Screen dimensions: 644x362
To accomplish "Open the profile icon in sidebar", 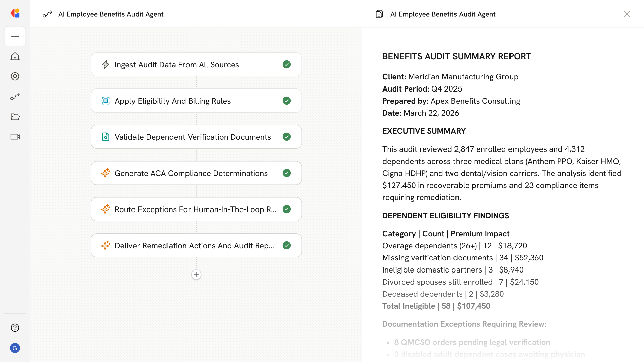I will tap(15, 76).
